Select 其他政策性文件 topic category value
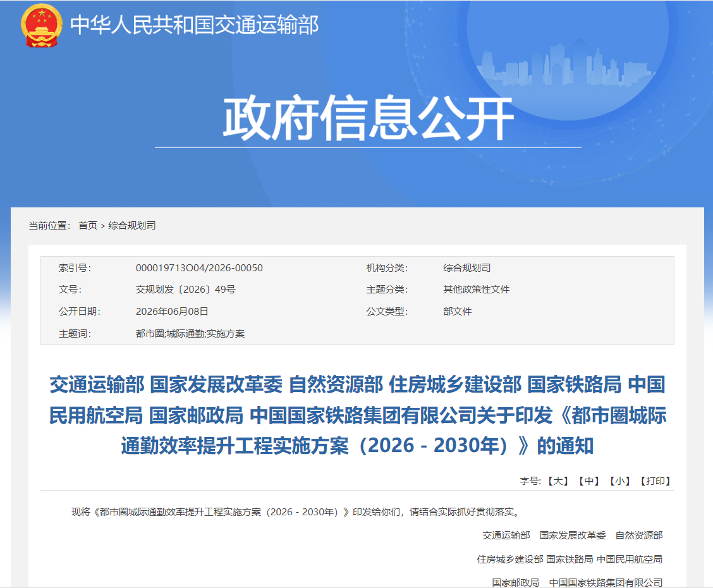The width and height of the screenshot is (713, 588). click(476, 290)
